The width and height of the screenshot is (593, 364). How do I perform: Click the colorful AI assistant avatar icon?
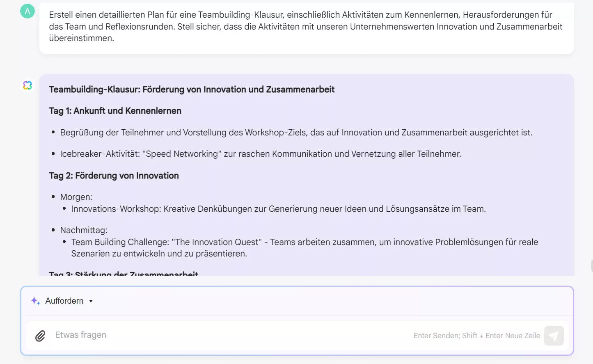pos(27,85)
